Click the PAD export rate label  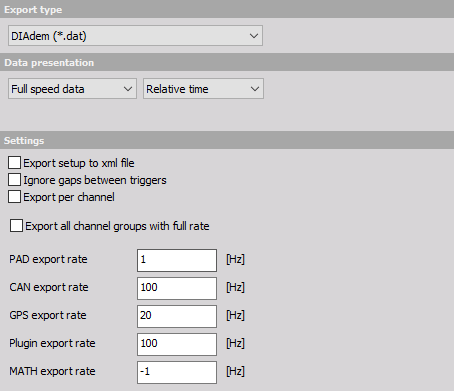[x=48, y=259]
